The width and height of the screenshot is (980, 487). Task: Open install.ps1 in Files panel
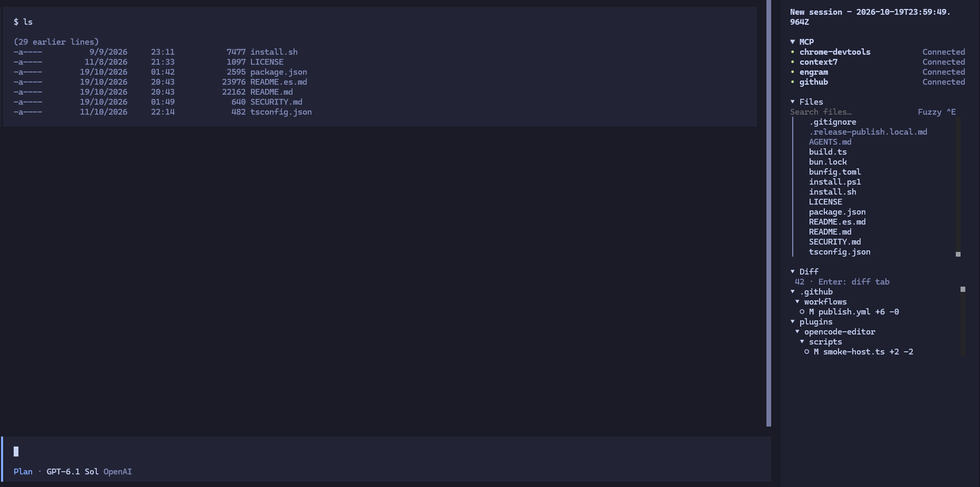pyautogui.click(x=835, y=182)
